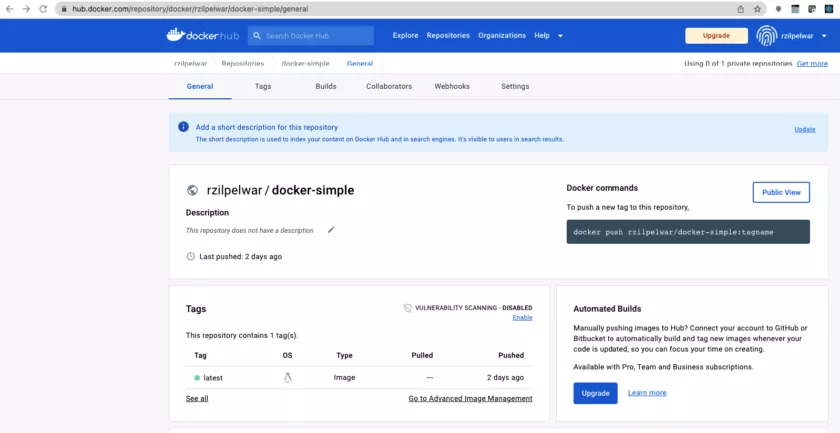840x433 pixels.
Task: Click the globe icon beside repository name
Action: tap(192, 190)
